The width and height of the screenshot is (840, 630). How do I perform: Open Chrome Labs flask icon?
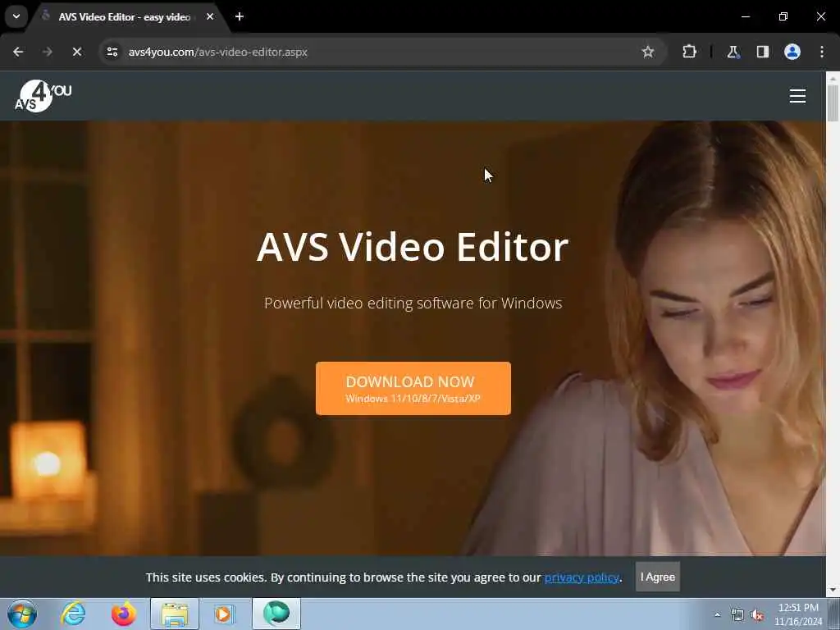tap(733, 52)
